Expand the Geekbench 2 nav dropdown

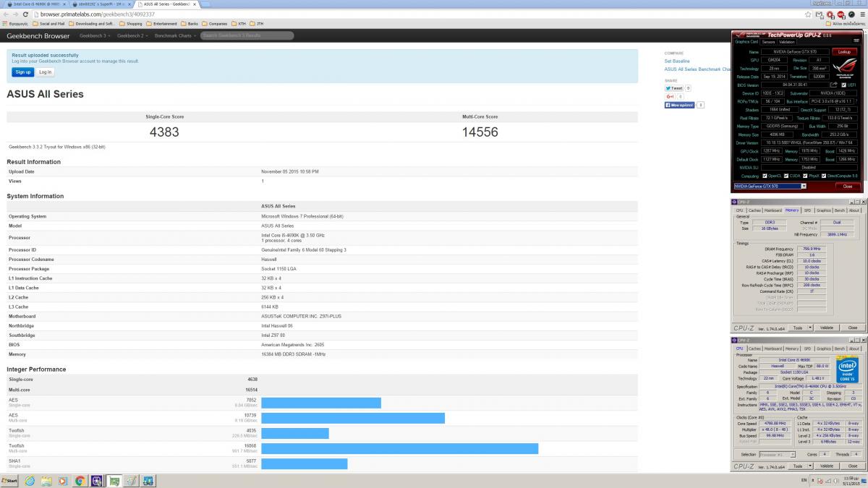(132, 35)
